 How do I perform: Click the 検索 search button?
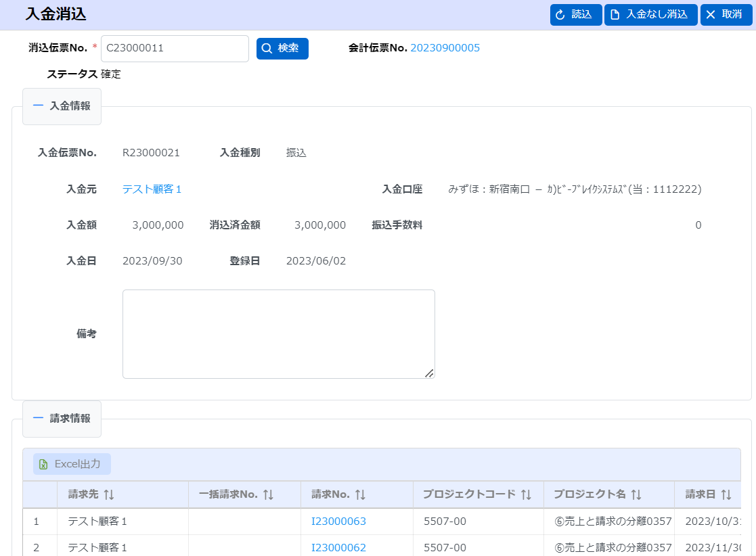click(x=282, y=48)
